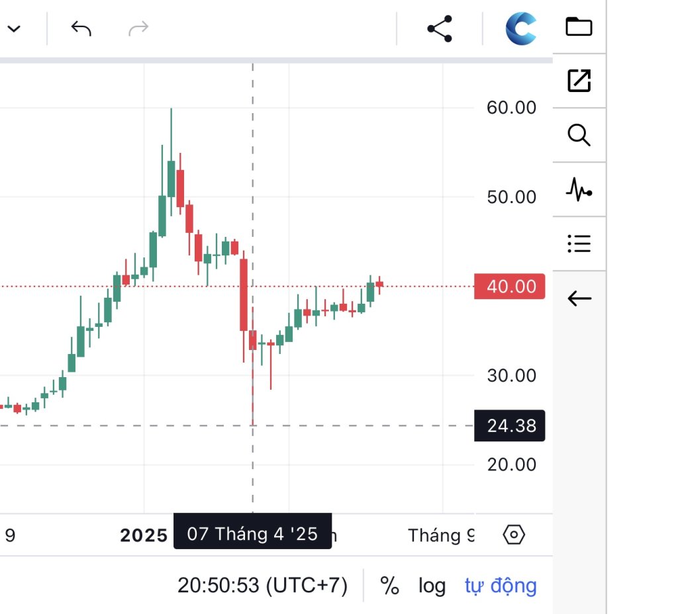
Task: Open the 20:50:53 (UTC+7) timezone menu
Action: click(x=262, y=586)
